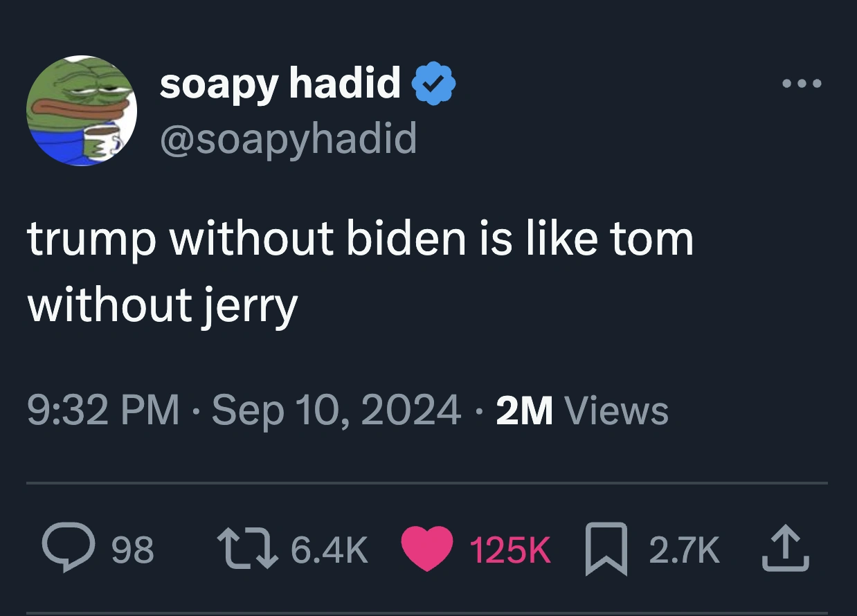Click the word "Views" label
The image size is (857, 616).
(x=617, y=411)
